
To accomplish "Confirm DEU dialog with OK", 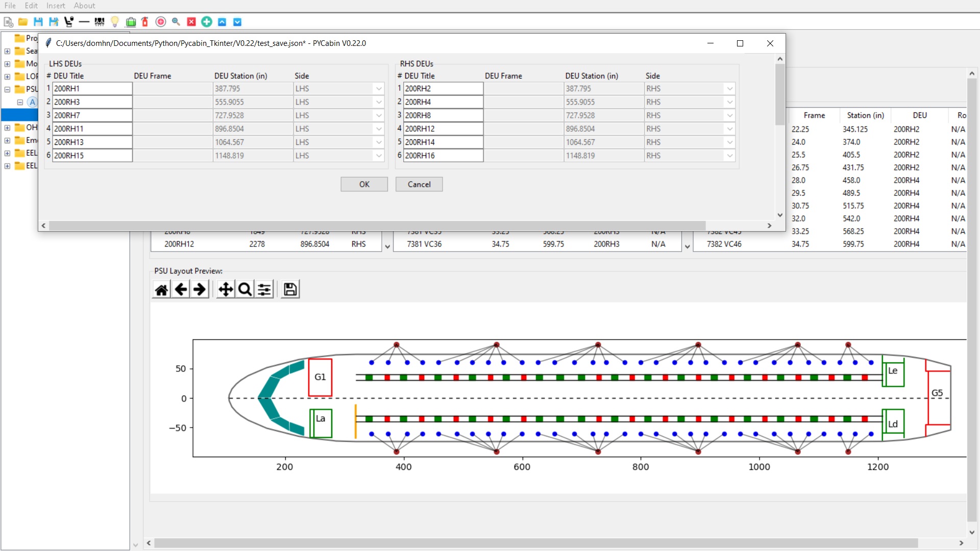I will [364, 184].
